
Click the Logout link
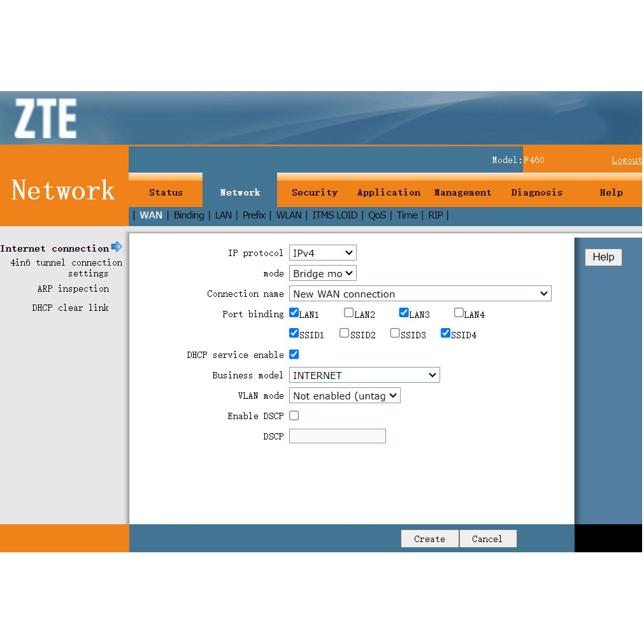(x=626, y=160)
